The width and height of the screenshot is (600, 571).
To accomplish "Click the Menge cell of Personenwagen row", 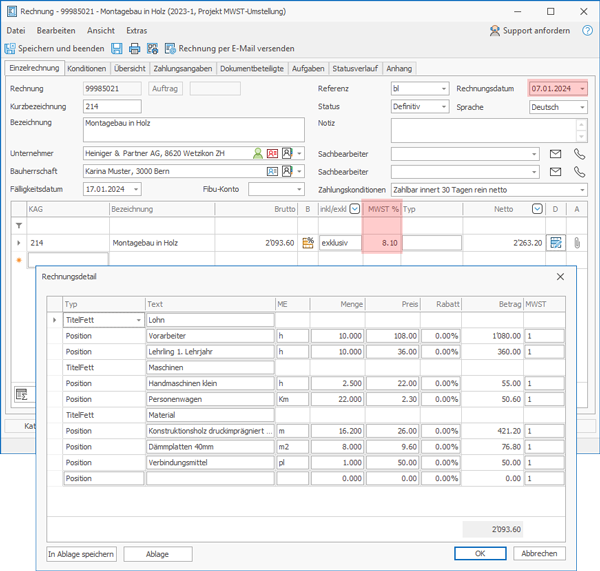I will pos(337,399).
